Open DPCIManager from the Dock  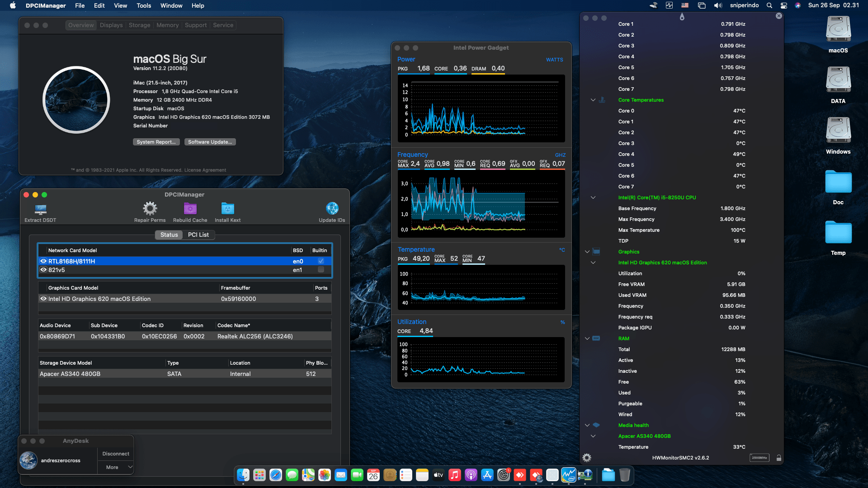(585, 475)
